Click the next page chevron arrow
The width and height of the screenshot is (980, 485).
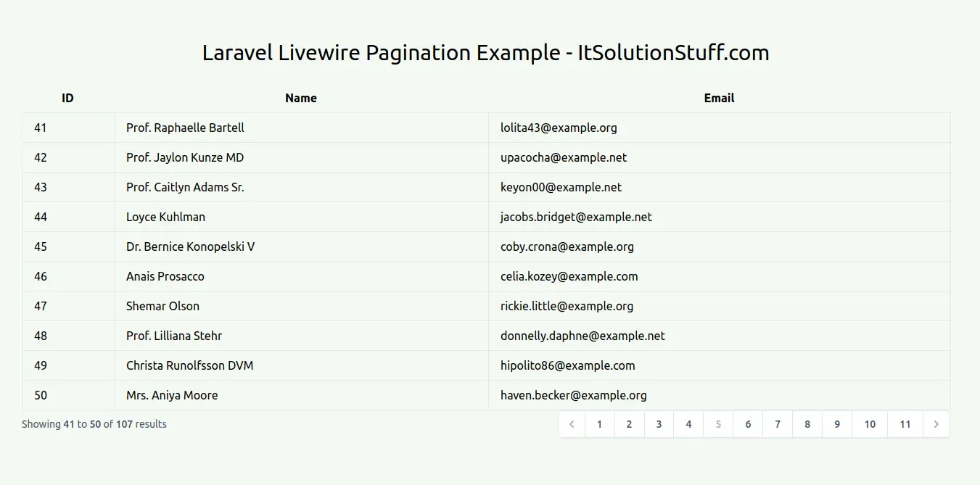[x=936, y=424]
